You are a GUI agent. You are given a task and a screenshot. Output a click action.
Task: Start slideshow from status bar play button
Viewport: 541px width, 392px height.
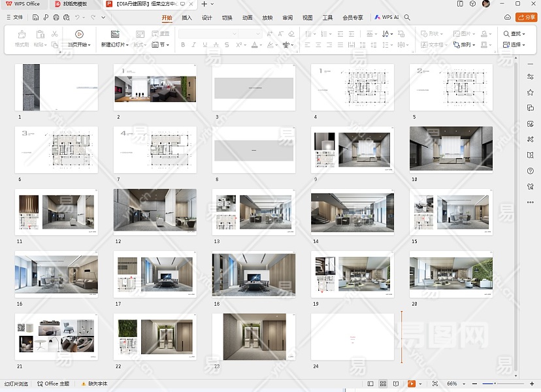pyautogui.click(x=412, y=384)
